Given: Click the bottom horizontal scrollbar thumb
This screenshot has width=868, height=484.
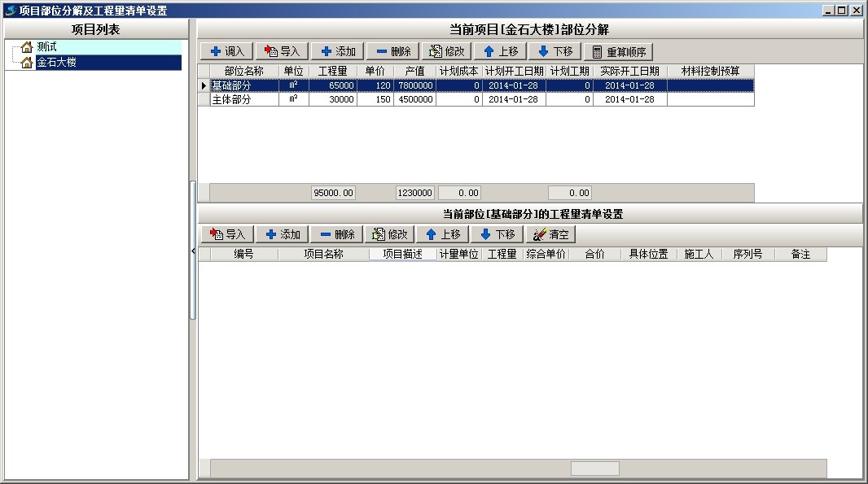Looking at the screenshot, I should [x=594, y=469].
